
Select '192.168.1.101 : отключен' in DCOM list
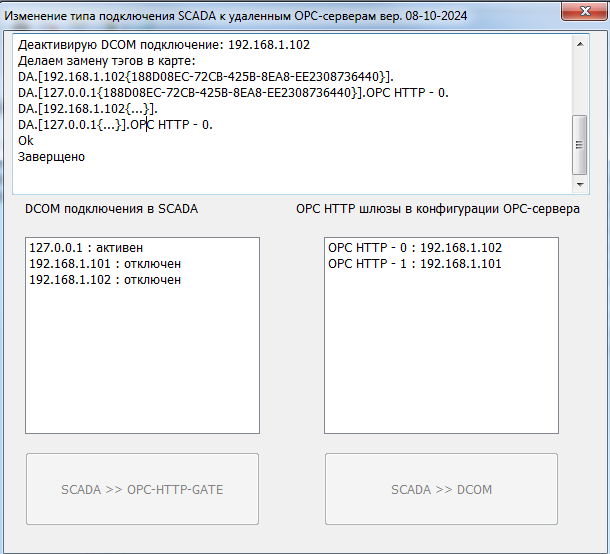click(105, 264)
